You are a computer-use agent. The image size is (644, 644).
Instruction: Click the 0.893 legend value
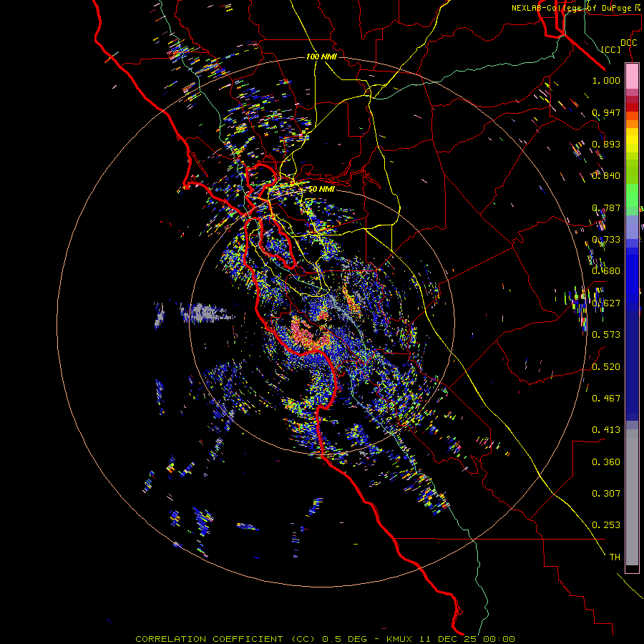coord(606,144)
